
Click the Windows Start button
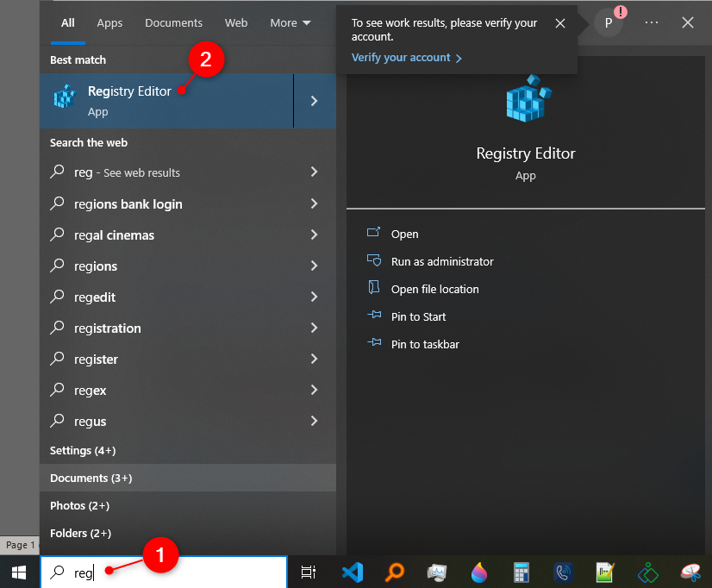[x=19, y=572]
